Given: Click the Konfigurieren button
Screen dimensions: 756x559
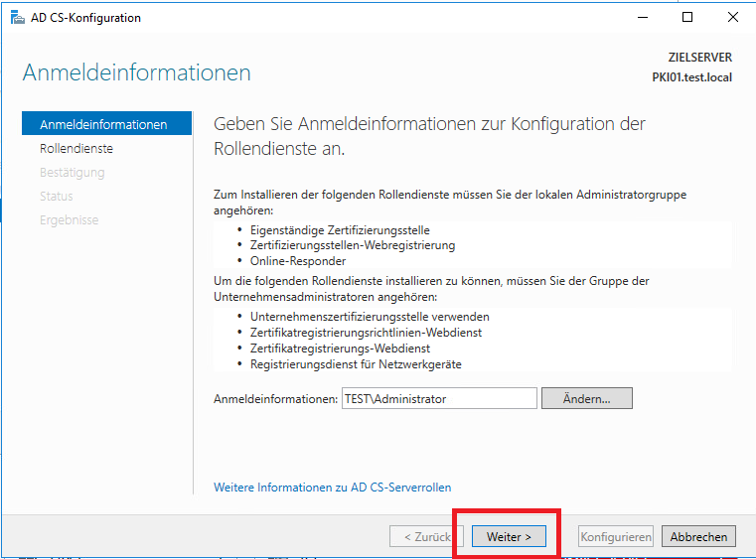Looking at the screenshot, I should 616,536.
